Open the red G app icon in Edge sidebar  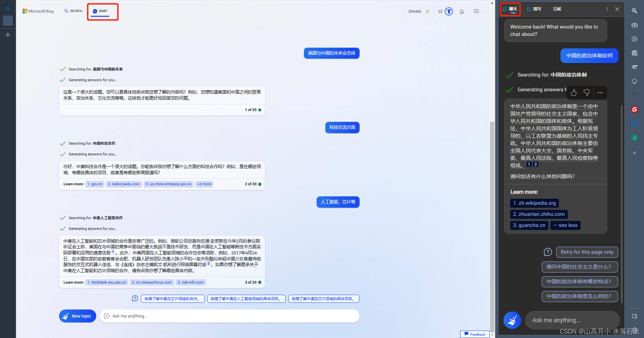tap(634, 109)
